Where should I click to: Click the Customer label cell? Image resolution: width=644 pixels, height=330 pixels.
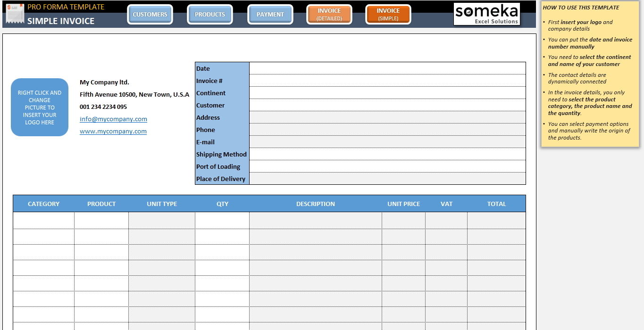click(222, 105)
